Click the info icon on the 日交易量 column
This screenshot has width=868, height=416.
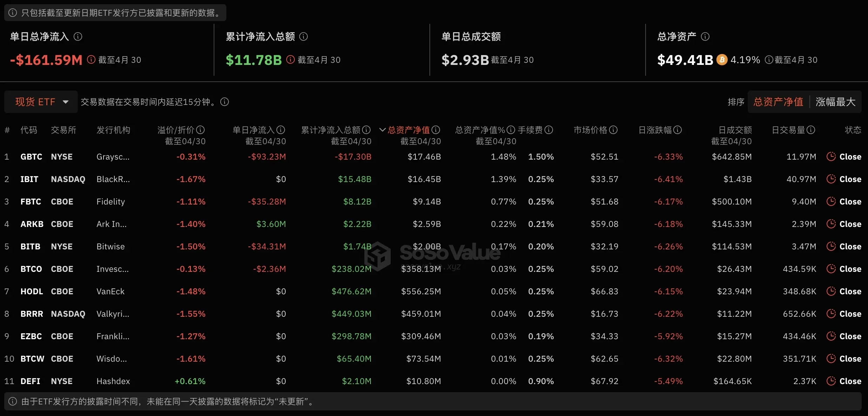[x=811, y=130]
